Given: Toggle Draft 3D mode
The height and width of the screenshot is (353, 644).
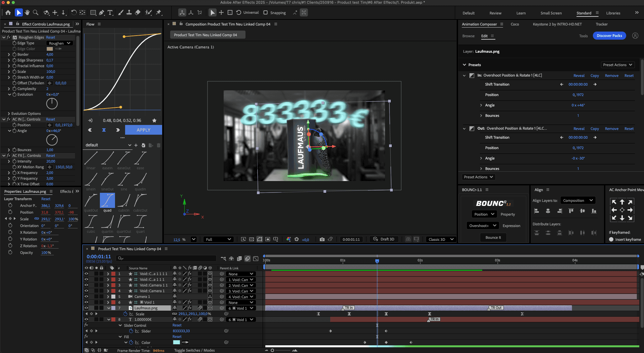Looking at the screenshot, I should [x=384, y=239].
